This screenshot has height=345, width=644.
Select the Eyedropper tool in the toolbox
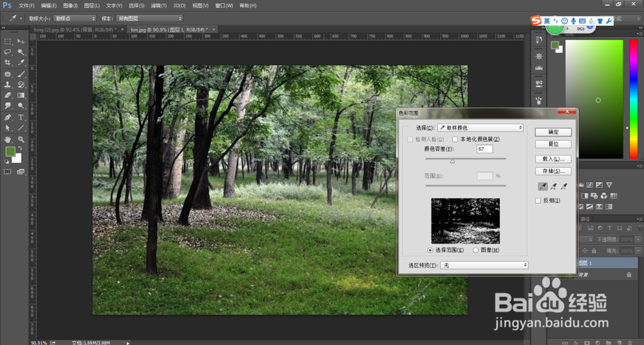pyautogui.click(x=21, y=63)
